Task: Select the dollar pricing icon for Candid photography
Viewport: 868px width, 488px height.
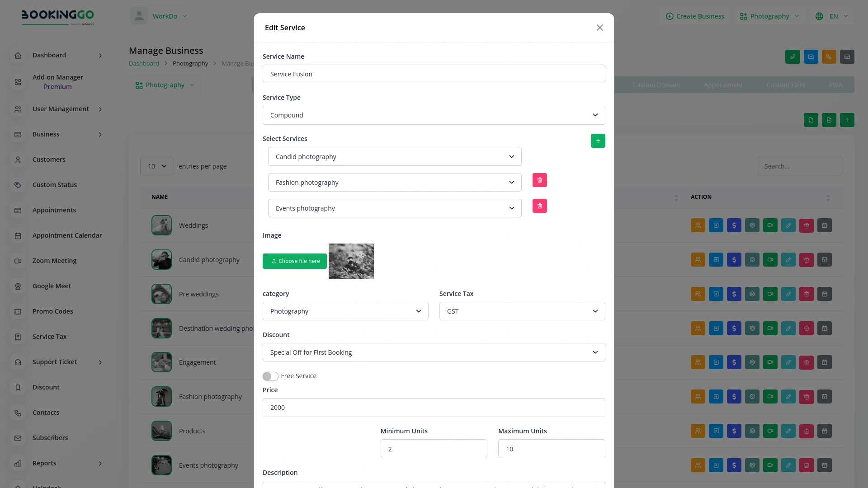Action: pyautogui.click(x=734, y=259)
